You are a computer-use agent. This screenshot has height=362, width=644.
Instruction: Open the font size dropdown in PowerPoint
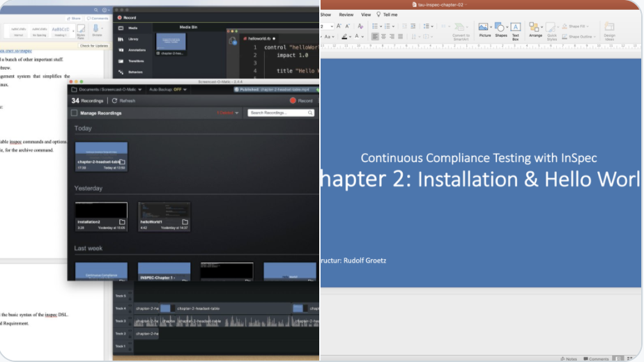pos(332,26)
